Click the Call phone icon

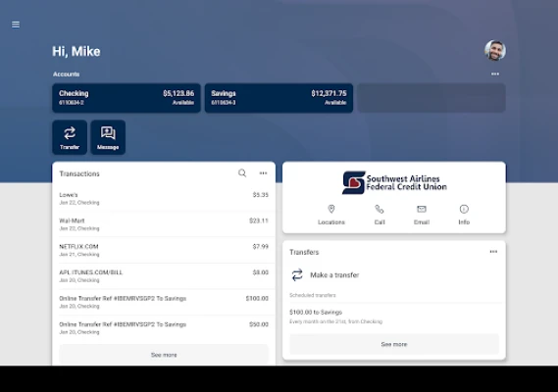380,209
